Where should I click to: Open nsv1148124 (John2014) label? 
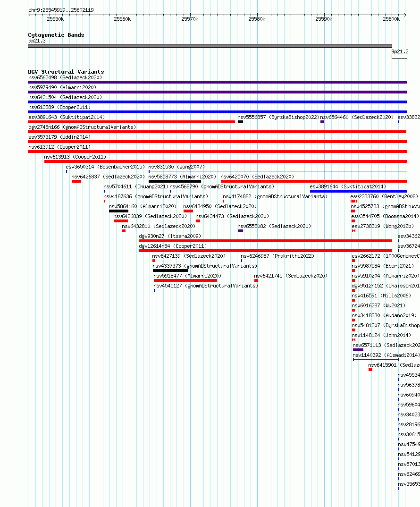[x=381, y=336]
